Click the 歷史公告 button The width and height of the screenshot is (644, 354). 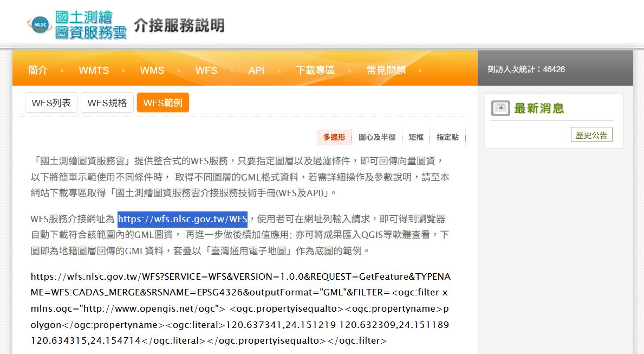click(x=591, y=135)
